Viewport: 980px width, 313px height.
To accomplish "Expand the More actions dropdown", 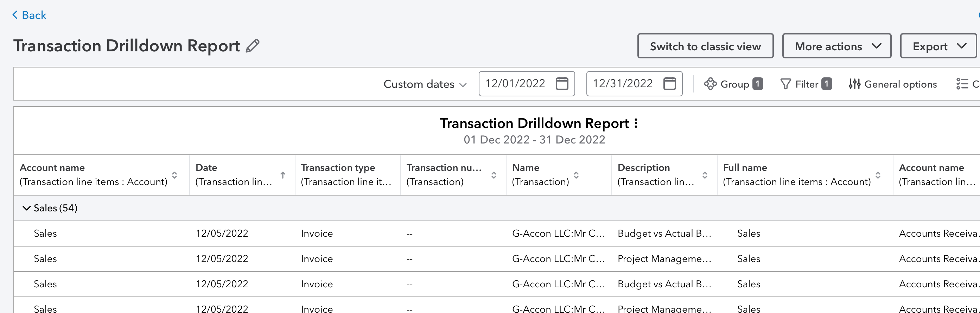I will [x=836, y=46].
